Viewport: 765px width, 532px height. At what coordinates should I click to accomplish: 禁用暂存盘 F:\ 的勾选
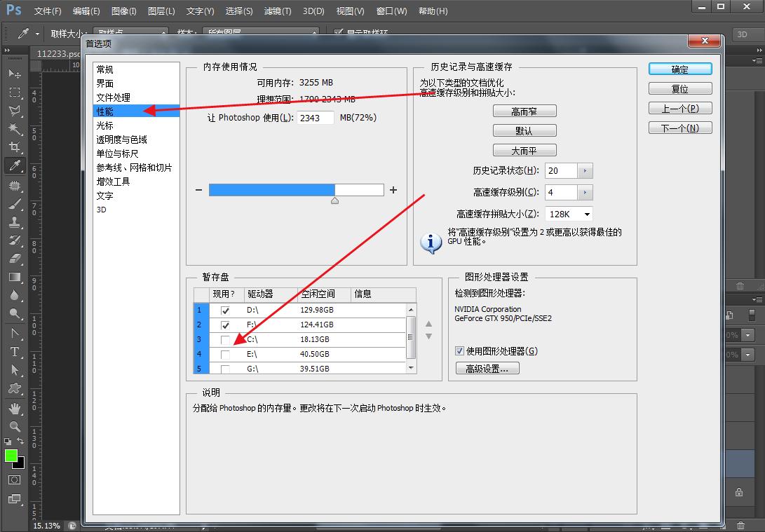pos(225,325)
